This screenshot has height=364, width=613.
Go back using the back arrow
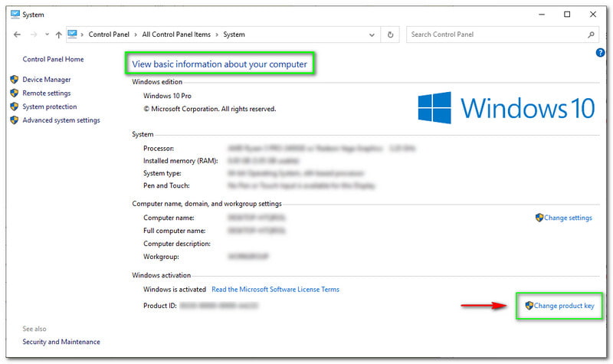click(17, 34)
